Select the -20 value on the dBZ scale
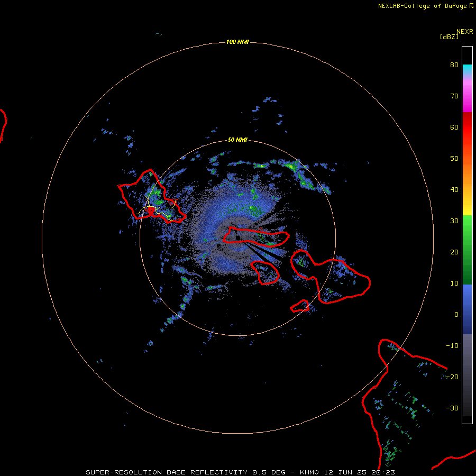 pos(452,377)
